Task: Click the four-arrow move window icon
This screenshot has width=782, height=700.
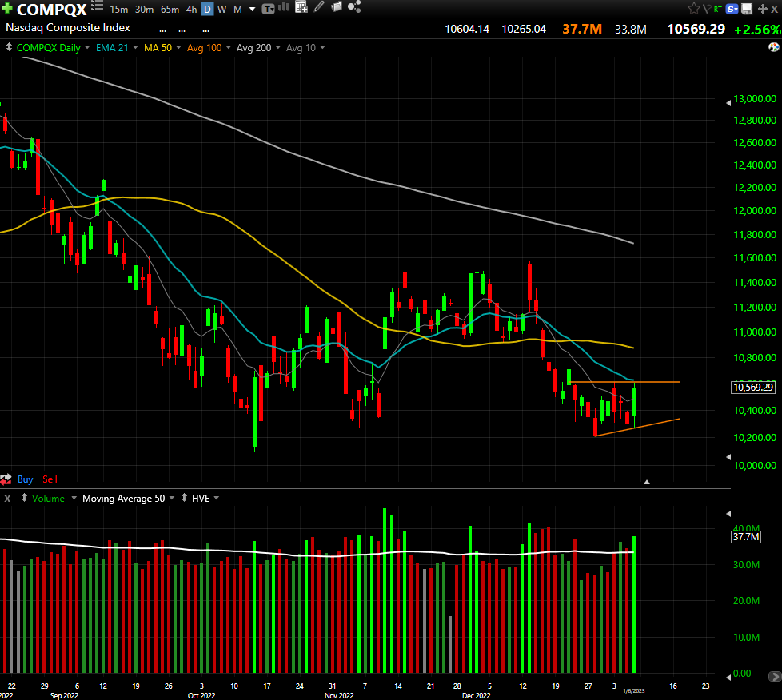Action: tap(762, 9)
